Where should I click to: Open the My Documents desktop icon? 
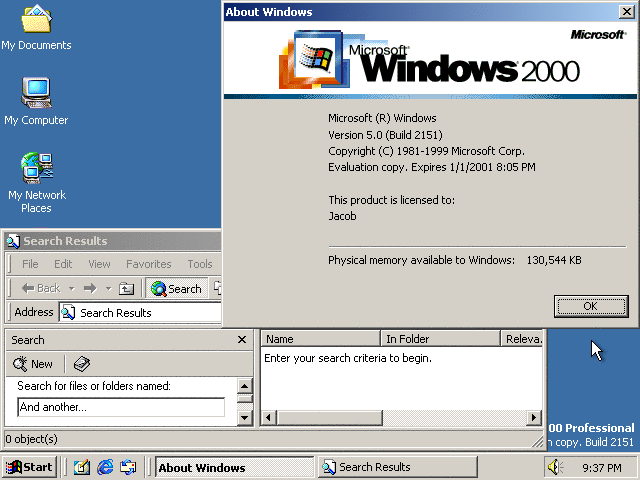point(36,27)
